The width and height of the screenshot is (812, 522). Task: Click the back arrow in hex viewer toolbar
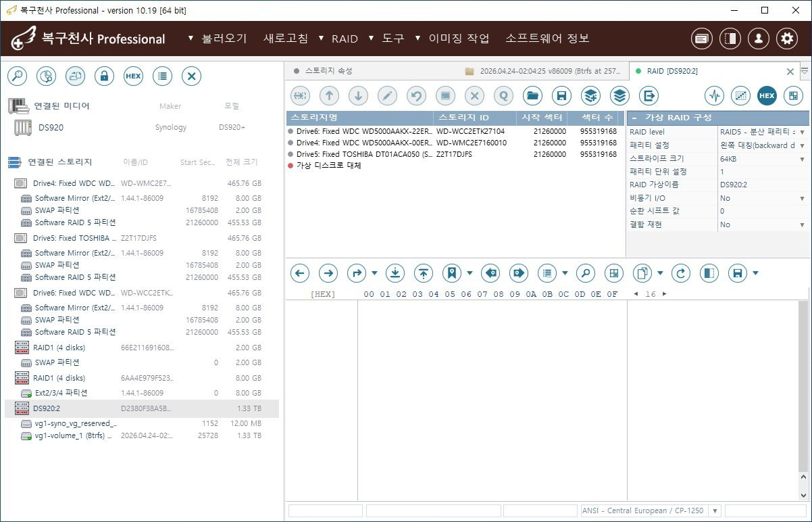(x=300, y=273)
